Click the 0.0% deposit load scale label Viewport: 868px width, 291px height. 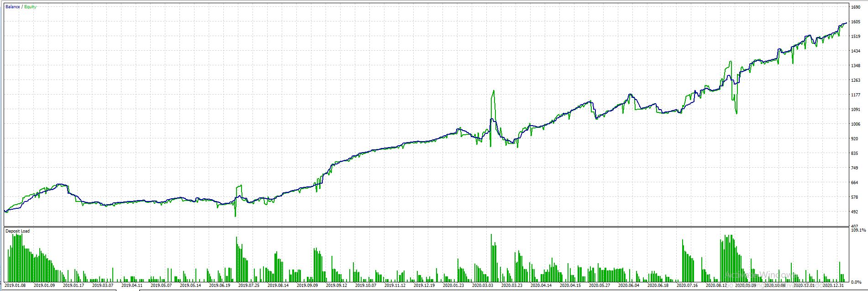pyautogui.click(x=855, y=282)
